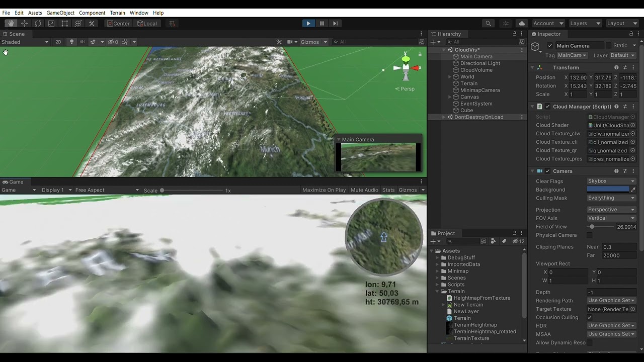The height and width of the screenshot is (362, 644).
Task: Open Camera component more options menu
Action: click(633, 171)
